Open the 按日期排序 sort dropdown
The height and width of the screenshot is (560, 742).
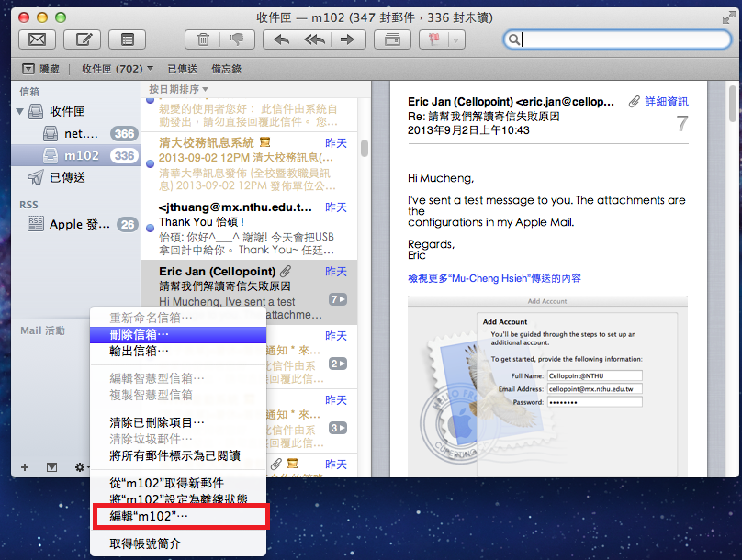pos(178,89)
